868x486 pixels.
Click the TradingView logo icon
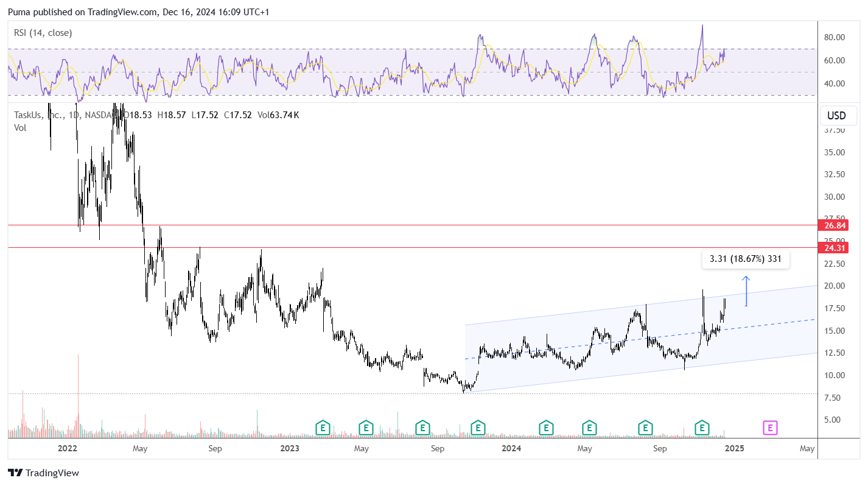15,473
